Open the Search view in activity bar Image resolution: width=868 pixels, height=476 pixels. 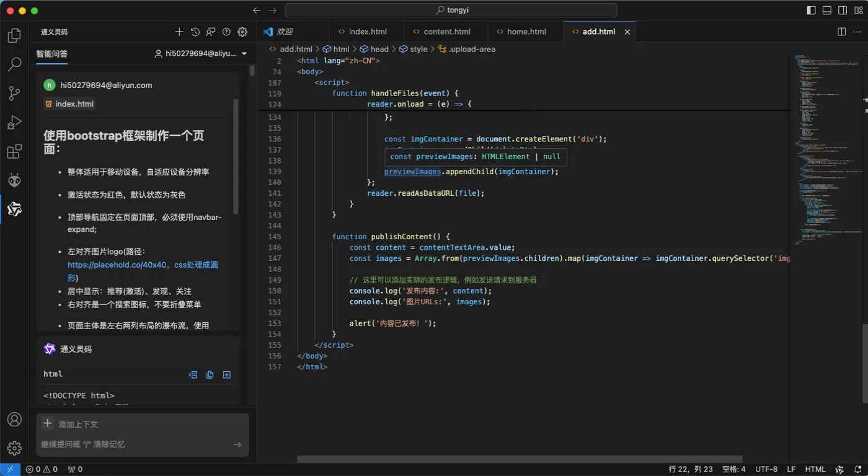[x=14, y=64]
